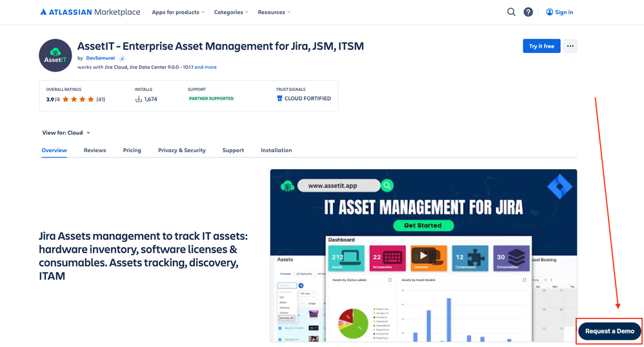Click Get Started in the preview banner

[x=423, y=226]
